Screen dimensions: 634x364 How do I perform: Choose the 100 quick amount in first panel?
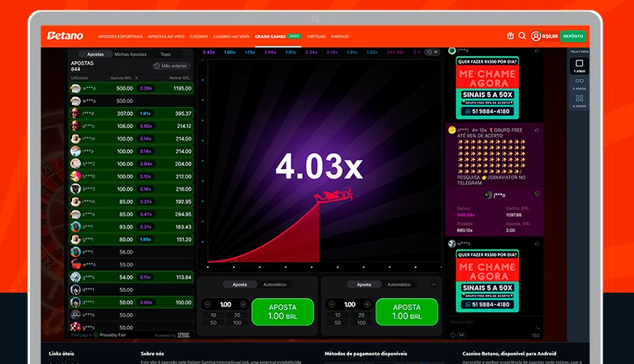pos(237,323)
